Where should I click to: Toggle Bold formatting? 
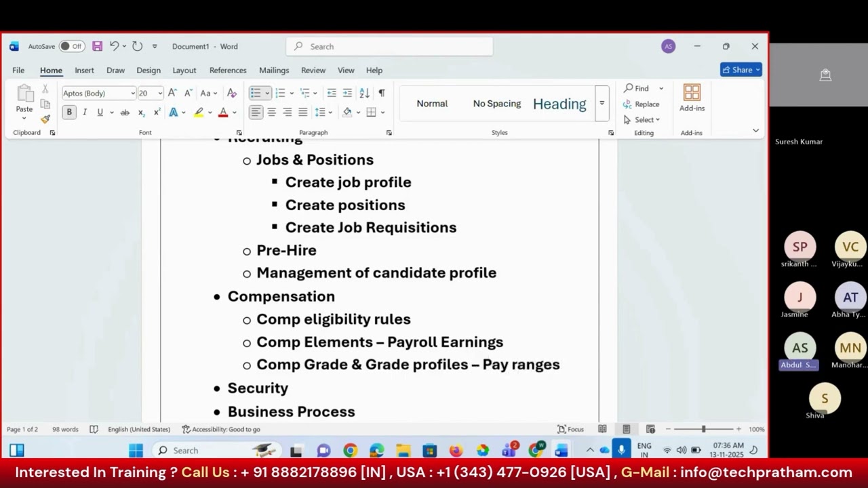(x=69, y=113)
